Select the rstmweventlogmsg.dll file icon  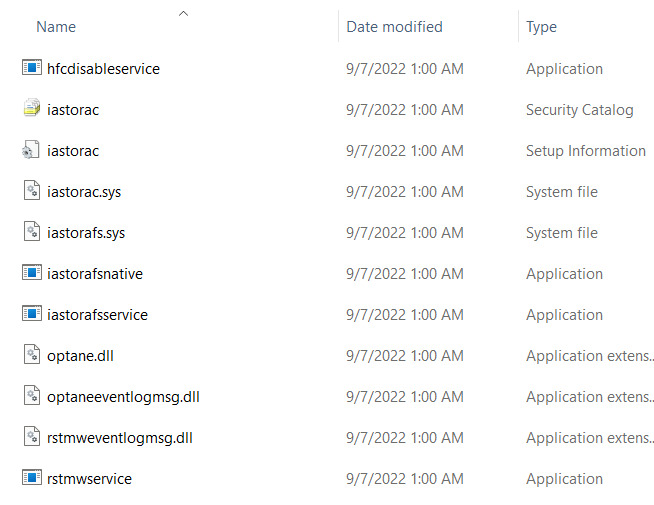(31, 437)
